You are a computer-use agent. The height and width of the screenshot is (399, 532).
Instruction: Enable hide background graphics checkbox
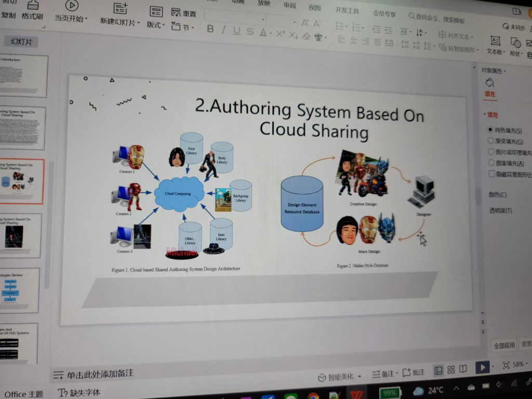point(491,174)
